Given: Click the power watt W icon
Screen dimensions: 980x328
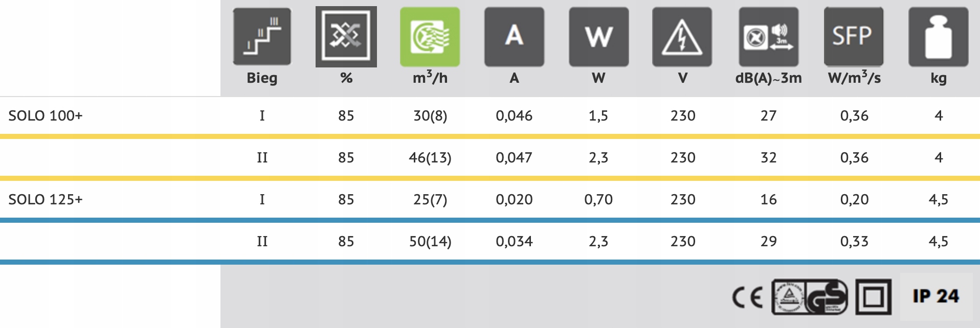Looking at the screenshot, I should pyautogui.click(x=598, y=37).
